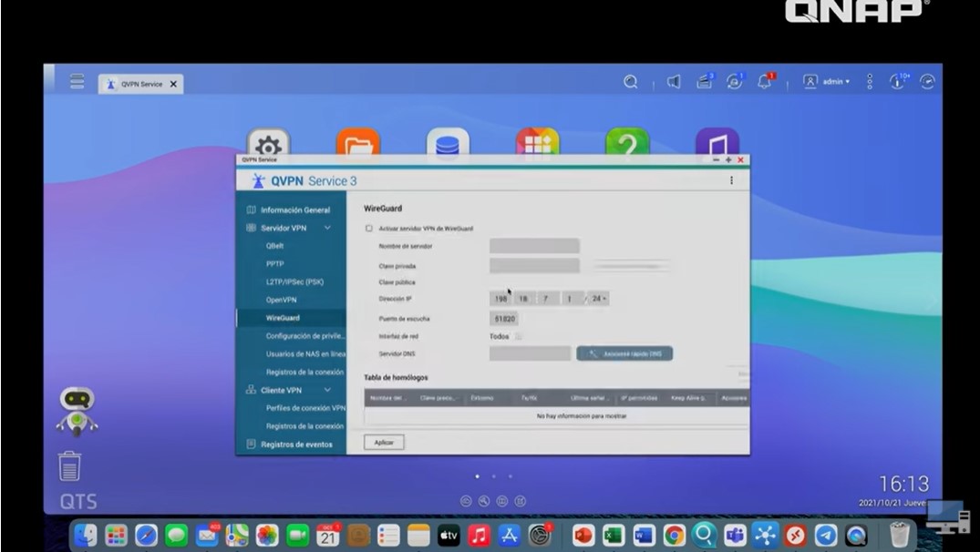Collapse the Servidor VPN section
Image resolution: width=980 pixels, height=552 pixels.
[x=327, y=228]
